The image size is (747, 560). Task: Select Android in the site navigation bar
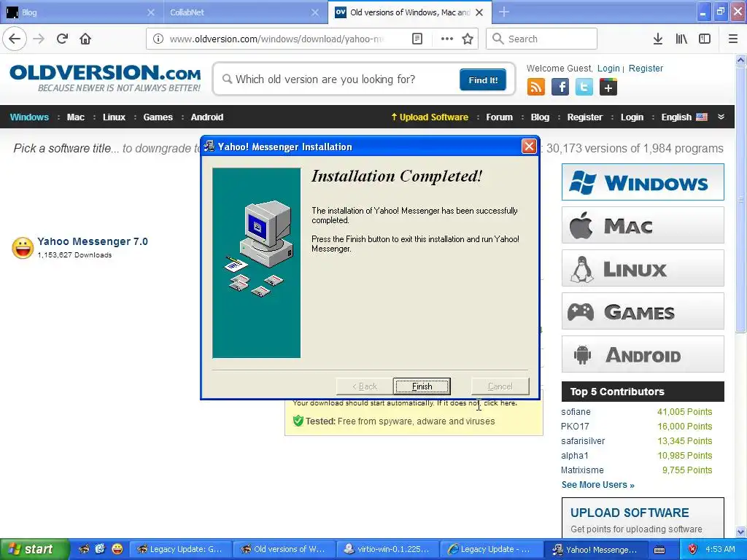pyautogui.click(x=206, y=117)
